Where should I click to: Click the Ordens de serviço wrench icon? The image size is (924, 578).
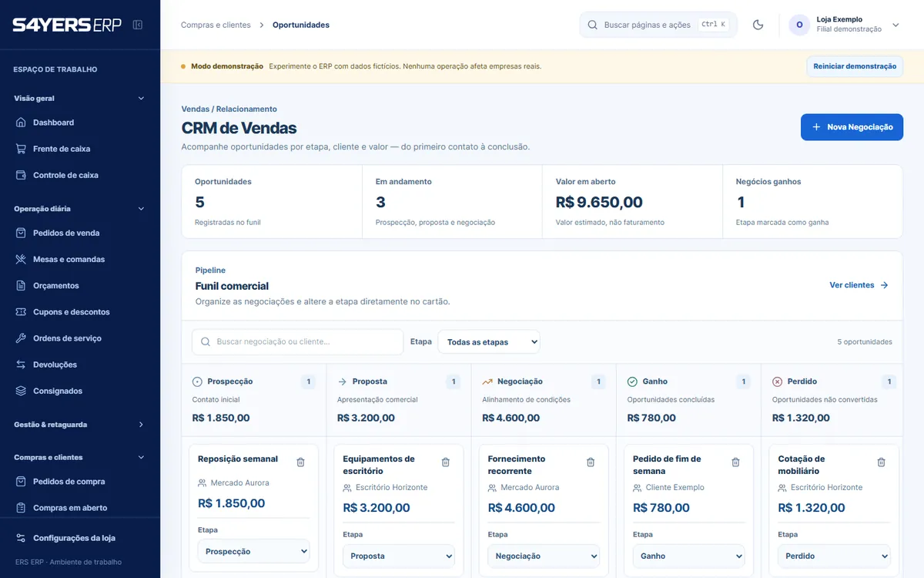(x=21, y=338)
